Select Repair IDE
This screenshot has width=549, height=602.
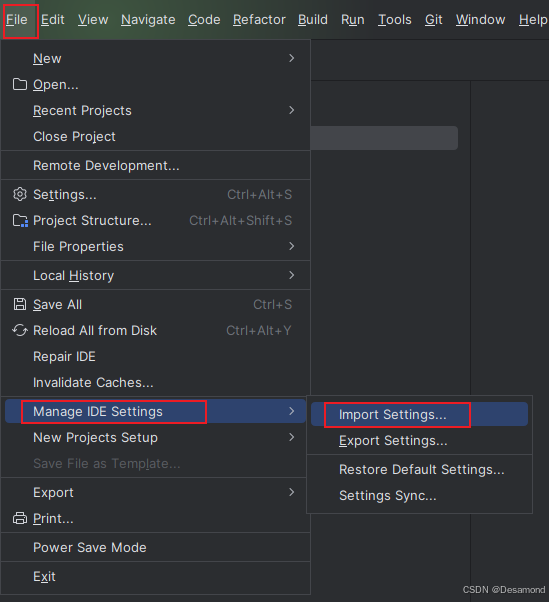pyautogui.click(x=155, y=357)
